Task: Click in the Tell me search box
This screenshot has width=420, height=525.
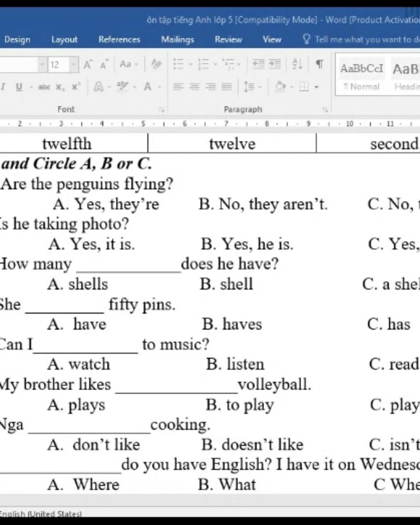Action: 367,39
